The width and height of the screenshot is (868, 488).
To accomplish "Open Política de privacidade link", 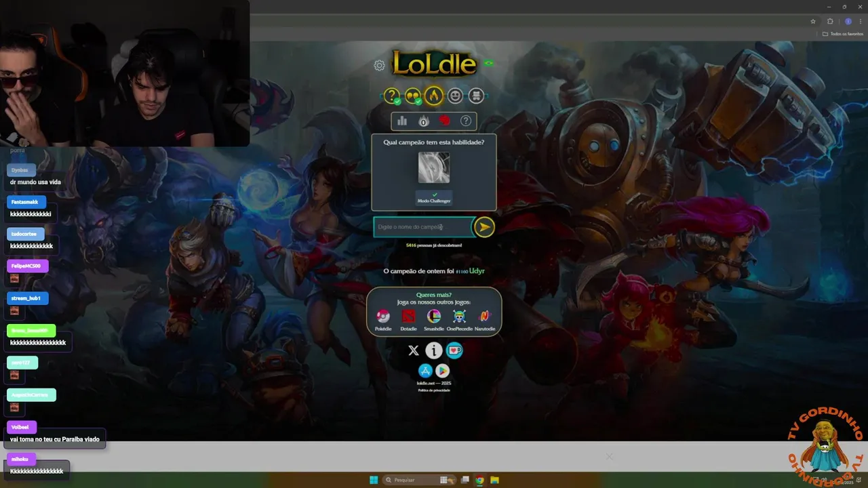I will tap(434, 390).
